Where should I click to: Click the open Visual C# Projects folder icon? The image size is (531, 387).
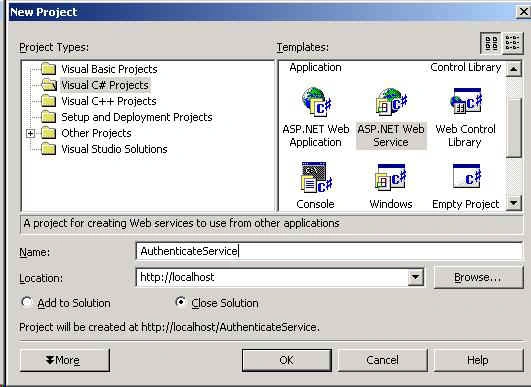[x=49, y=85]
